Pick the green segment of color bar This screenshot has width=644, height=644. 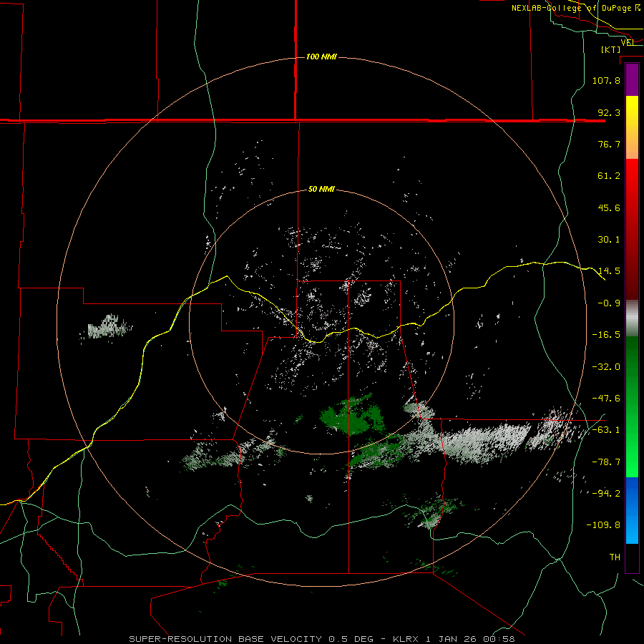coord(632,406)
